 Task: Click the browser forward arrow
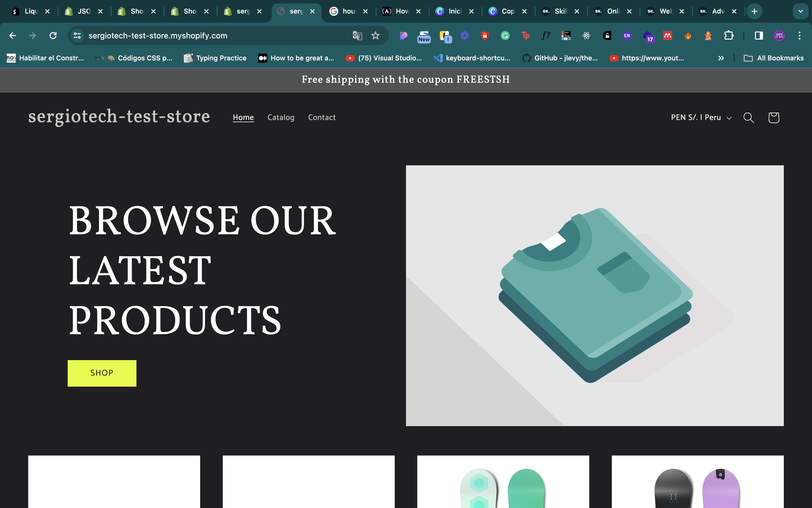32,36
